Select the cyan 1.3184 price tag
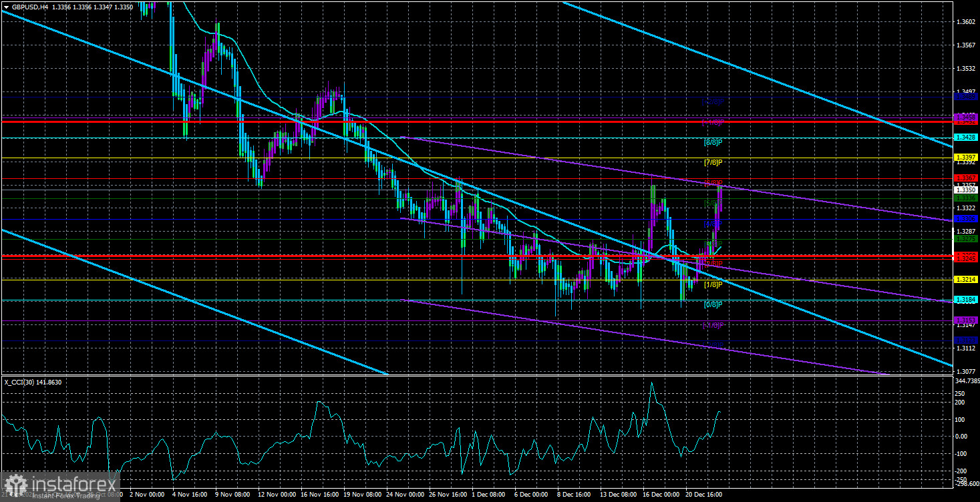This screenshot has width=980, height=502. coord(966,300)
